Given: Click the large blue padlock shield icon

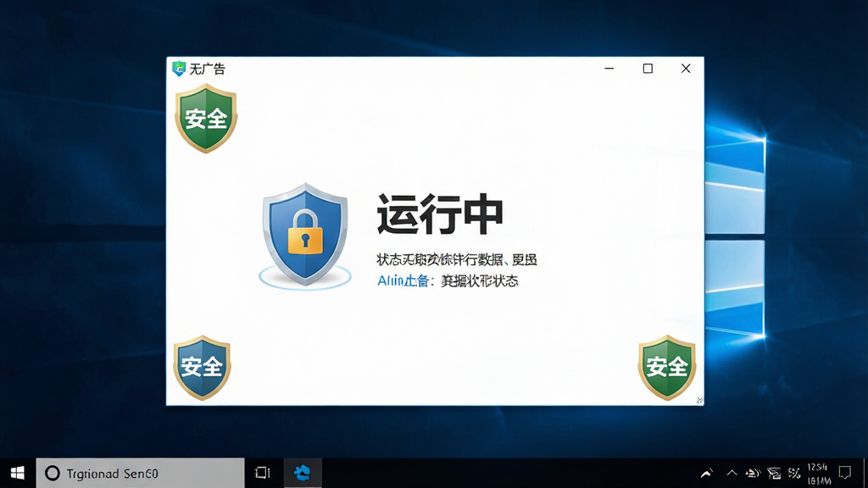Looking at the screenshot, I should 305,235.
